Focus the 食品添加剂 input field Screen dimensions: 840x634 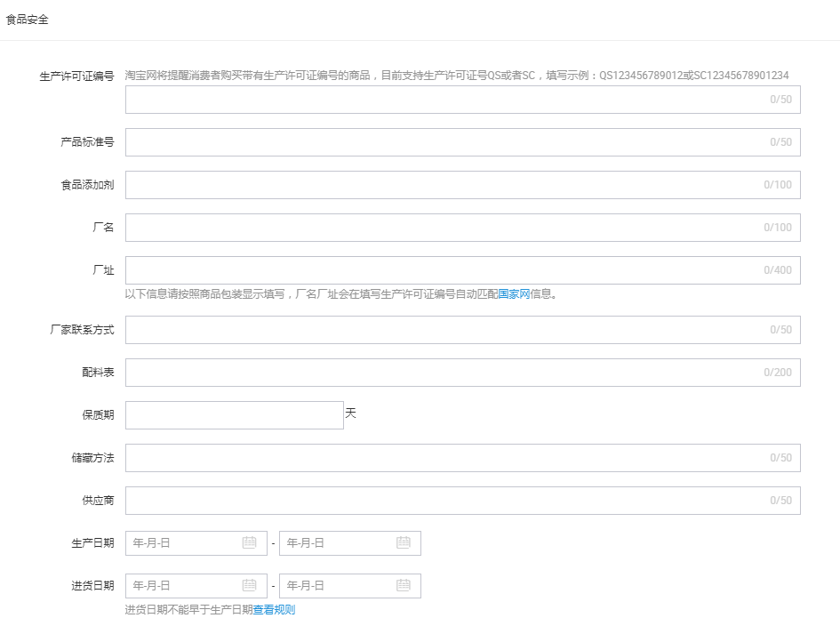coord(463,185)
